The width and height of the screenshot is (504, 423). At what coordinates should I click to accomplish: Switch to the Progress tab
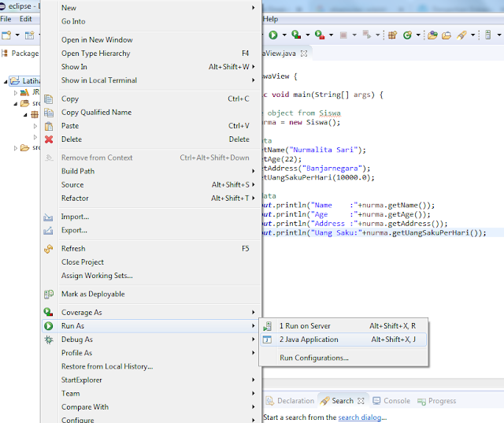pyautogui.click(x=436, y=401)
